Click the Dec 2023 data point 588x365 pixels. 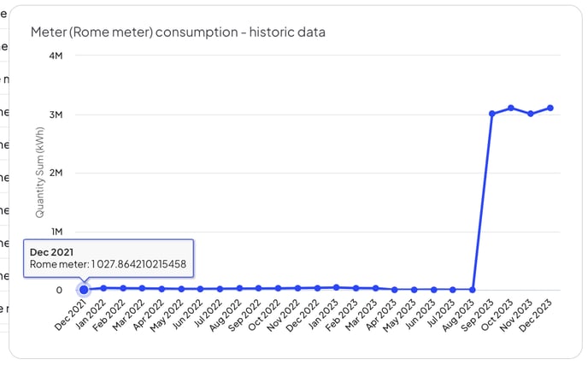click(550, 108)
